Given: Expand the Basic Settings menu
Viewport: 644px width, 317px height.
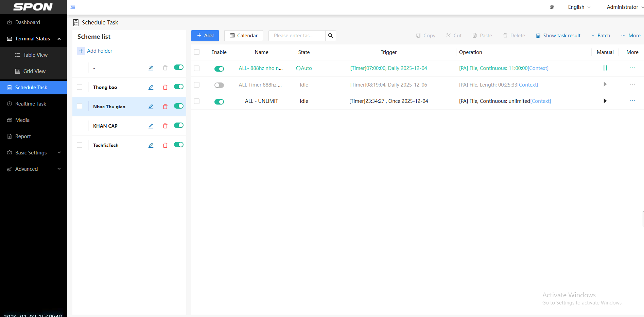Looking at the screenshot, I should [x=33, y=153].
